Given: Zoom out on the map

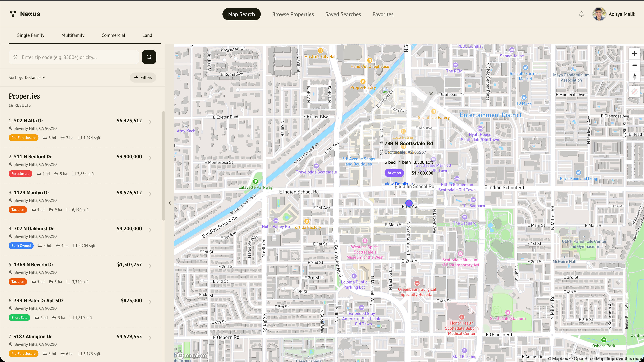Looking at the screenshot, I should (x=634, y=65).
